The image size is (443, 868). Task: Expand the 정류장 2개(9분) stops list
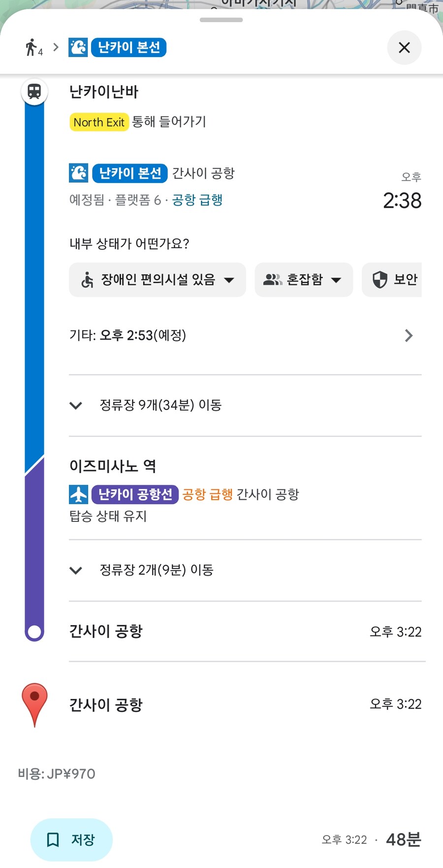(76, 570)
